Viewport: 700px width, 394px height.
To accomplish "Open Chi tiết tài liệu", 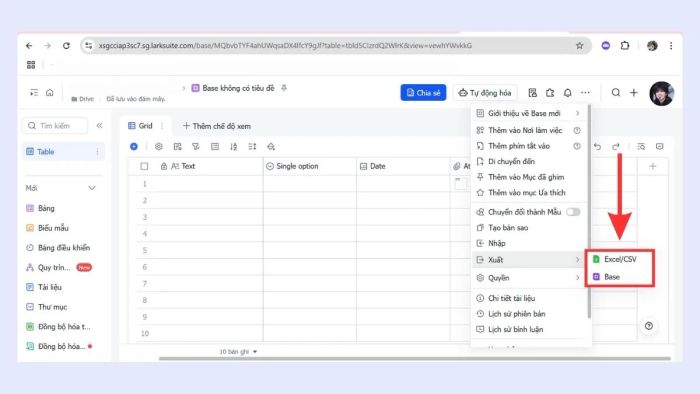I will [529, 298].
